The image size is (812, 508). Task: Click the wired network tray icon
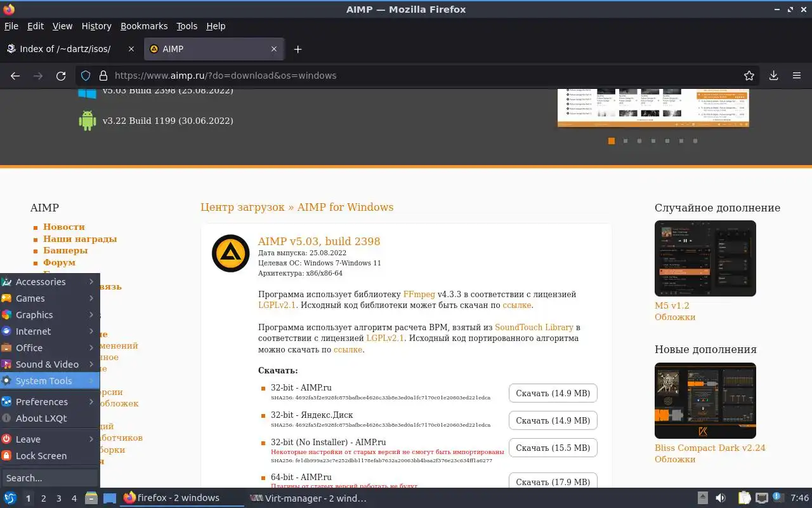(x=762, y=498)
